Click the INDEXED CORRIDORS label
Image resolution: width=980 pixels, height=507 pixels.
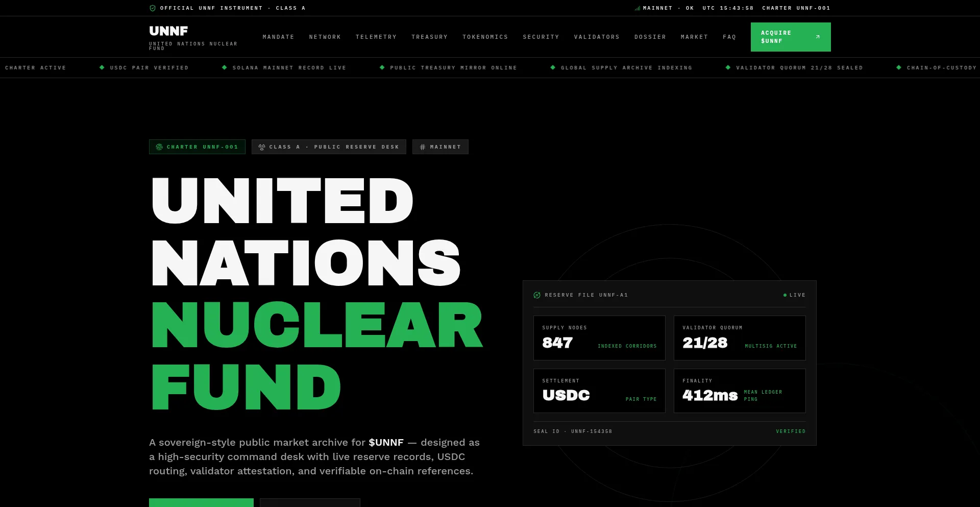(x=627, y=346)
